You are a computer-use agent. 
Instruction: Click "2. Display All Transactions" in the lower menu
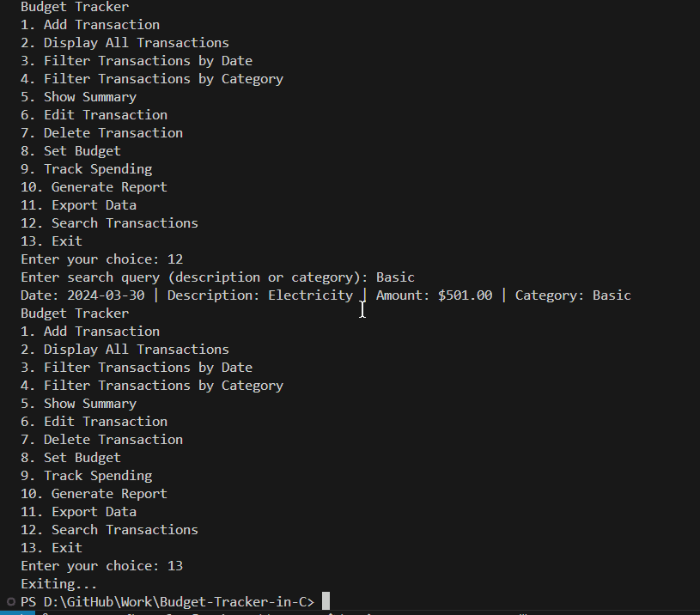pos(125,350)
